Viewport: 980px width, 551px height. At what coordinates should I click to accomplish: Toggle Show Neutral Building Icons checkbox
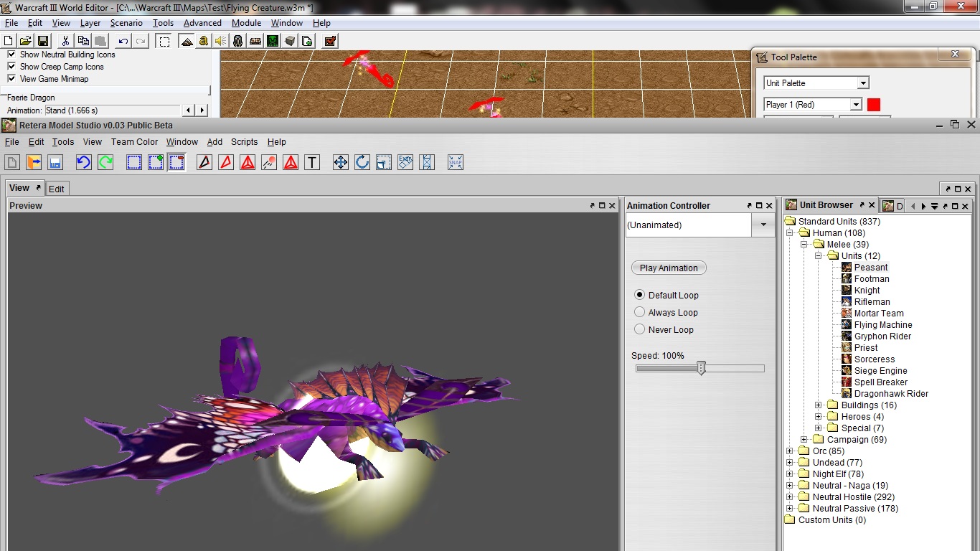pyautogui.click(x=11, y=55)
